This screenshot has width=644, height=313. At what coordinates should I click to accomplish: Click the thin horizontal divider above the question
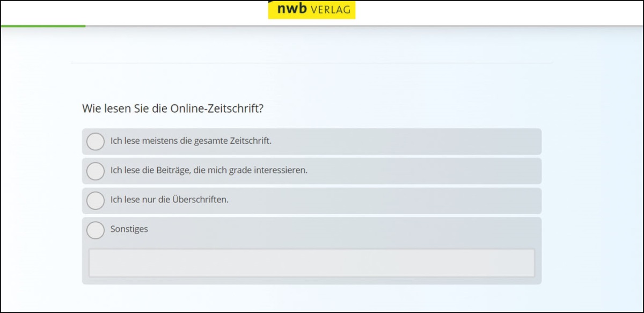click(x=311, y=63)
